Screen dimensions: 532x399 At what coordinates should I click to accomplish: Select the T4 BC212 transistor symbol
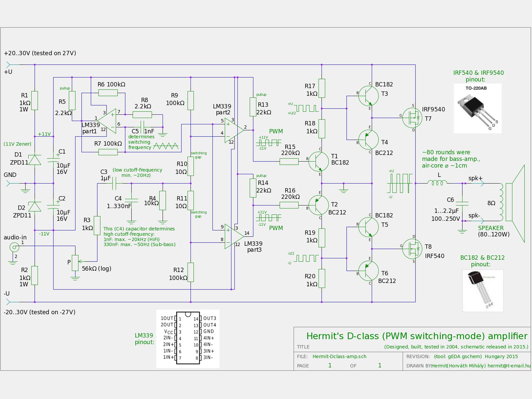368,139
